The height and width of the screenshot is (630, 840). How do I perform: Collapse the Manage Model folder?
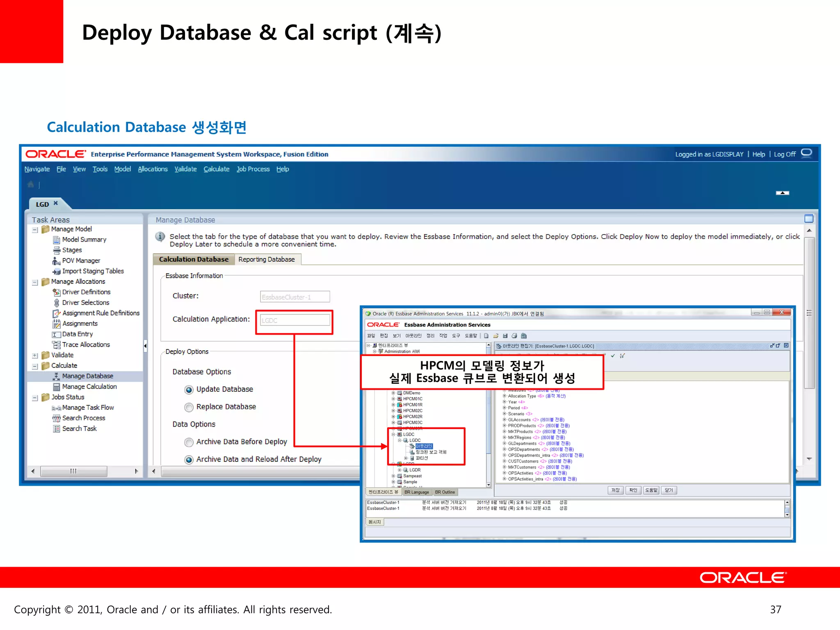coord(35,230)
